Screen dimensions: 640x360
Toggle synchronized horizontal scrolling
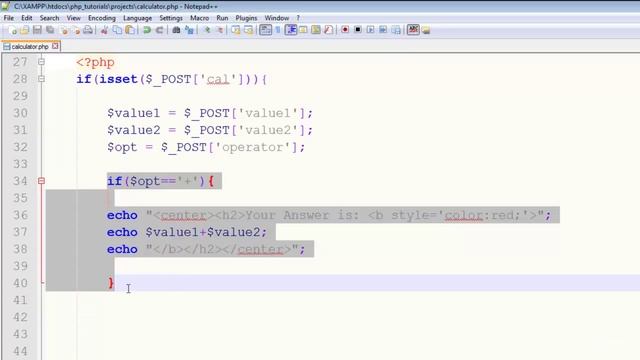coord(248,30)
